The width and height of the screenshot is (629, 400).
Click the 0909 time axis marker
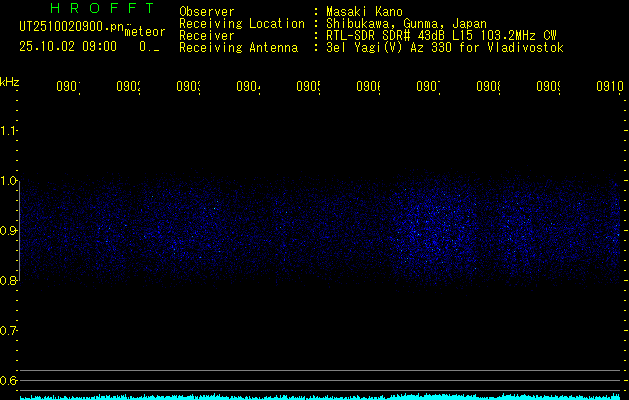click(548, 87)
